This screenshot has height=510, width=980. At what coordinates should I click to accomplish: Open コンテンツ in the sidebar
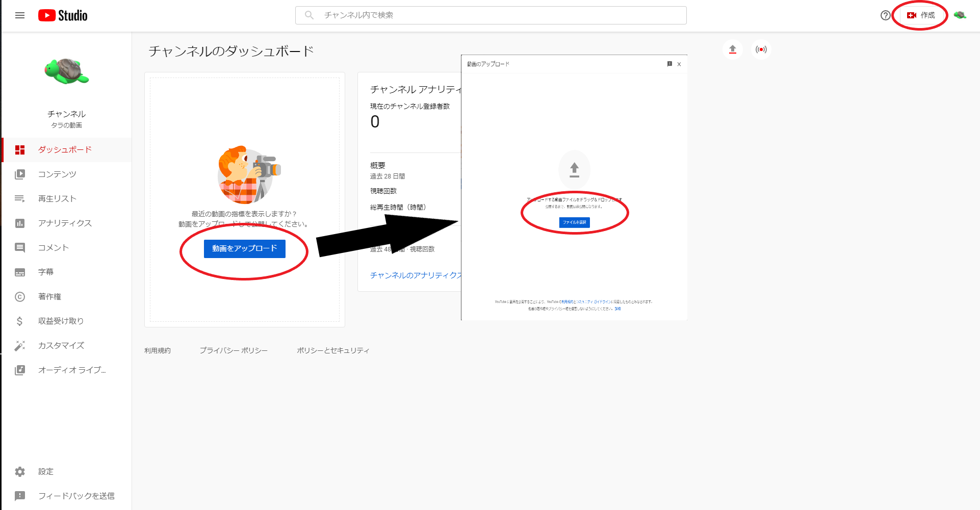tap(67, 174)
